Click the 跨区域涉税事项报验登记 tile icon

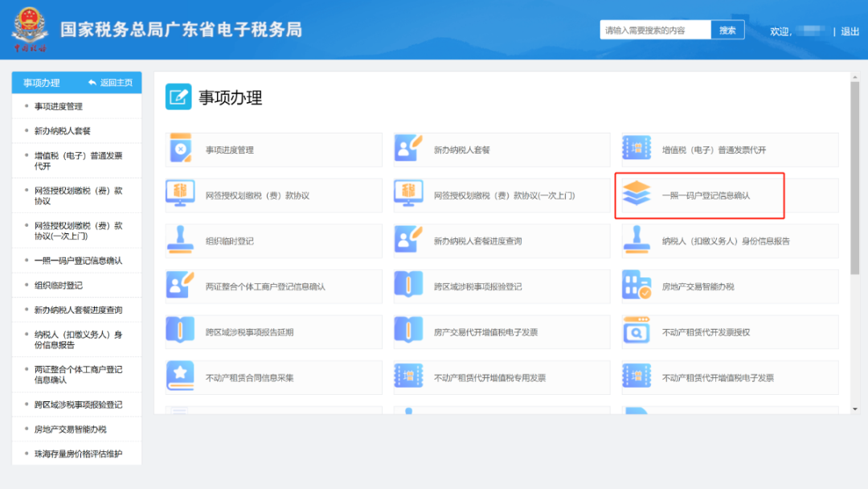[x=408, y=286]
